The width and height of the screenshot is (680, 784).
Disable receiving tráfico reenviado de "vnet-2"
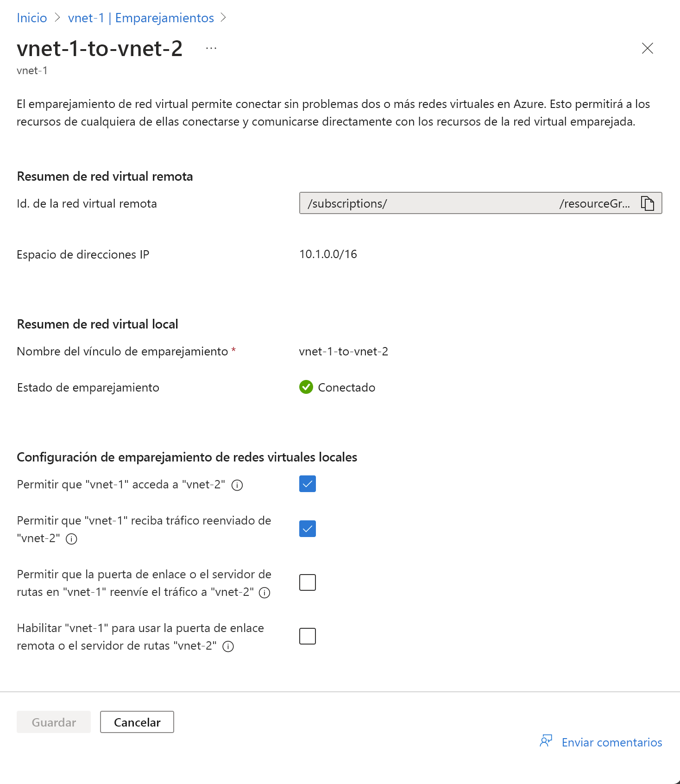(x=307, y=528)
